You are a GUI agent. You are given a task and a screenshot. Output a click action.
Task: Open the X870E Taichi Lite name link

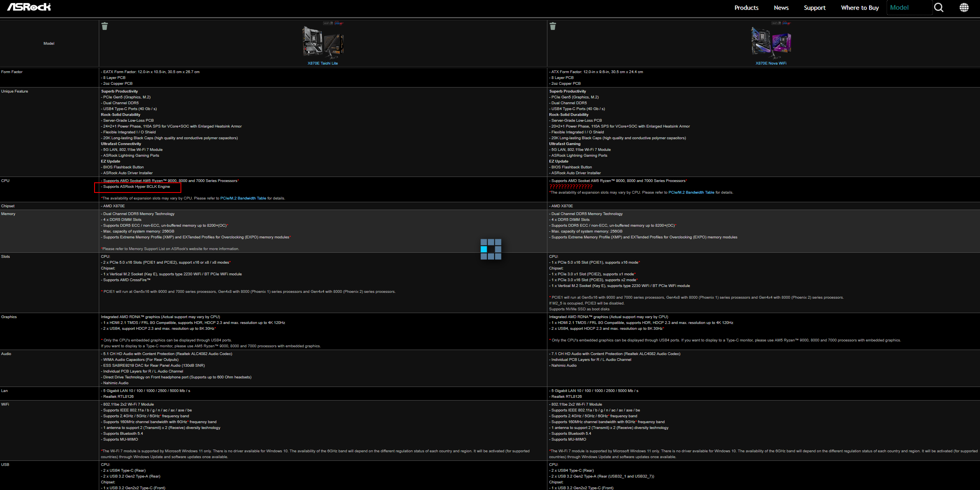323,63
